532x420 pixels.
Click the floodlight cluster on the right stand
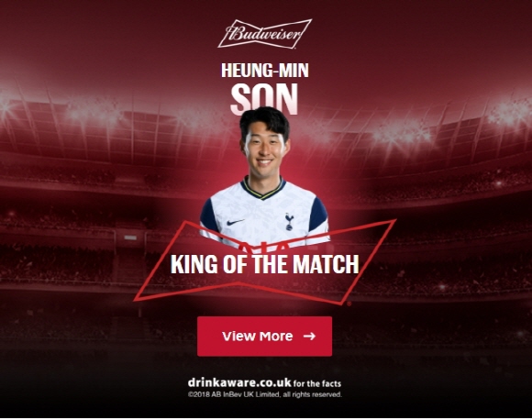[x=402, y=134]
